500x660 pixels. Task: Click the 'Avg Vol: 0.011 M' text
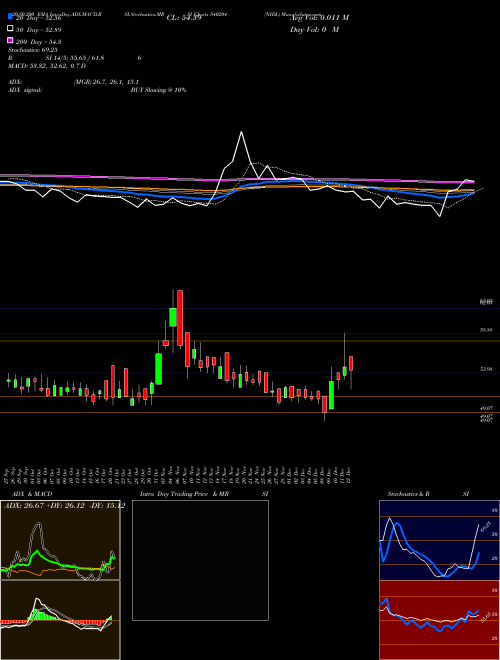point(319,18)
